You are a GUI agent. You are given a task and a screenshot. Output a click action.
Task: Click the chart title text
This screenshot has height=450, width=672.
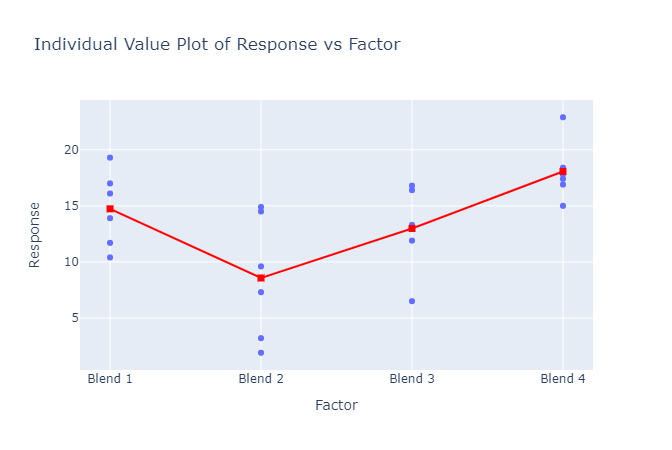[217, 44]
